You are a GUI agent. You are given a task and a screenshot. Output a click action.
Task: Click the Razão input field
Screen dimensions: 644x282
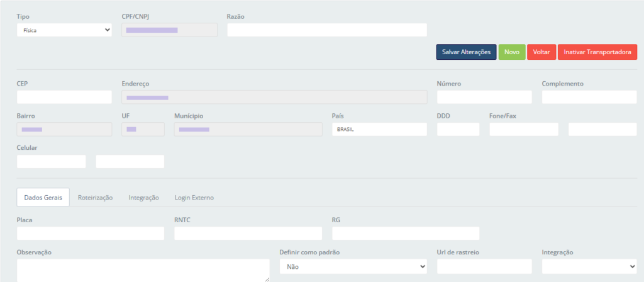[326, 30]
